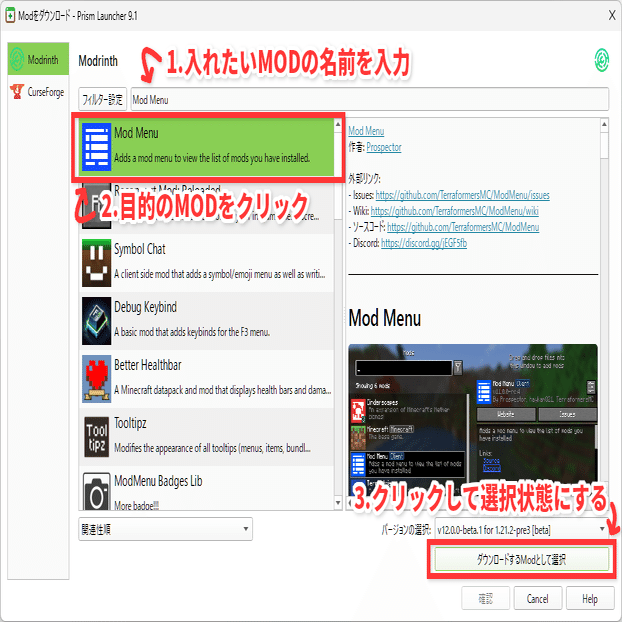Screen dimensions: 622x622
Task: Click the Better Healthbar red heart icon
Action: coord(96,378)
